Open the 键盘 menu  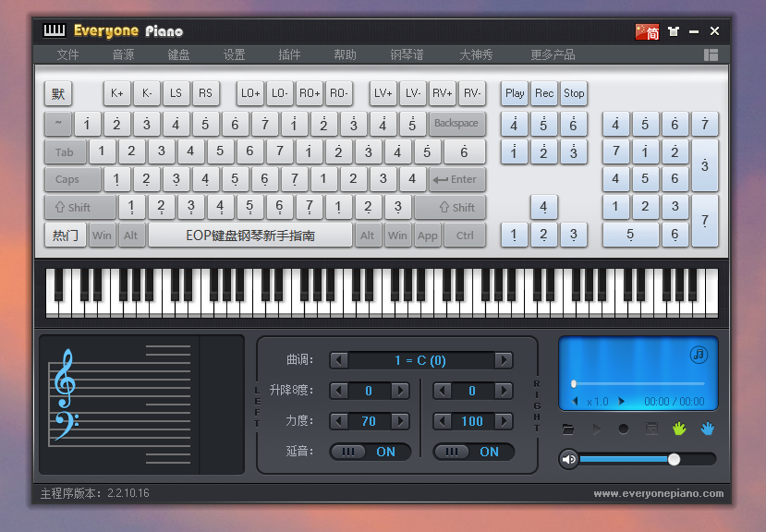pos(178,54)
